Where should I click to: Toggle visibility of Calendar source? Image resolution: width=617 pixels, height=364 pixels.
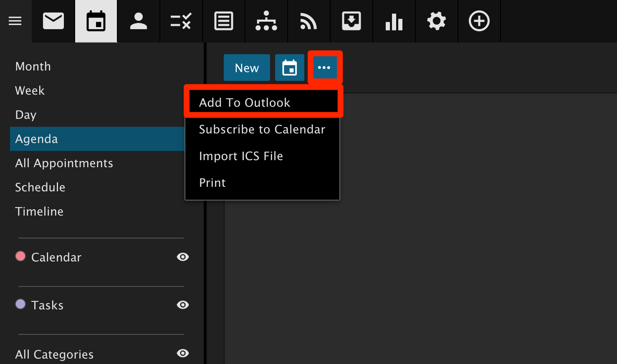[x=182, y=257]
